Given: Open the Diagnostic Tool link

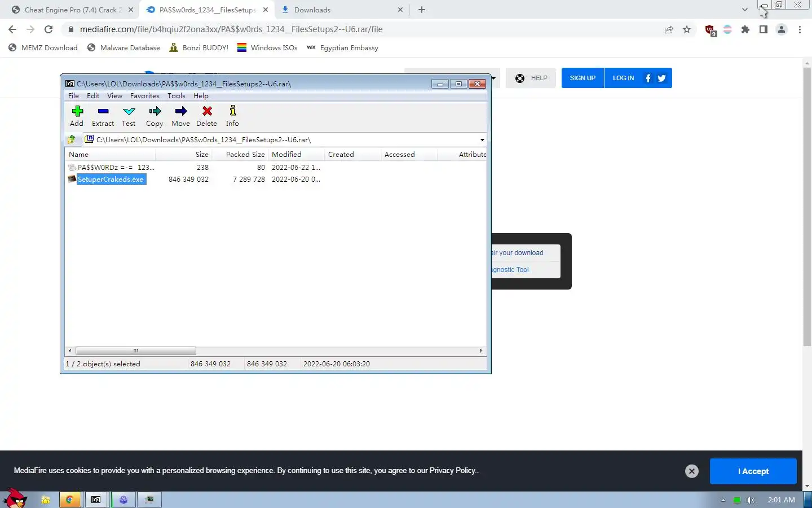Looking at the screenshot, I should pyautogui.click(x=510, y=270).
